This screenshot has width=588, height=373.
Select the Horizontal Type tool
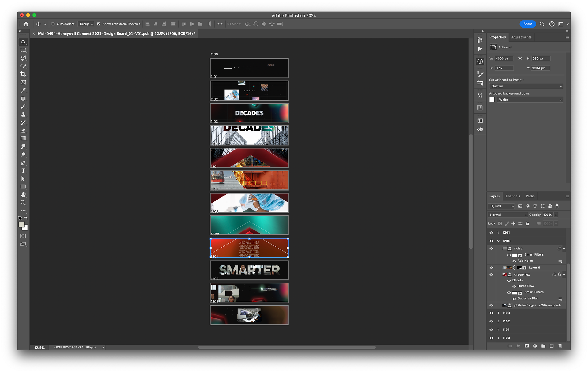(23, 171)
